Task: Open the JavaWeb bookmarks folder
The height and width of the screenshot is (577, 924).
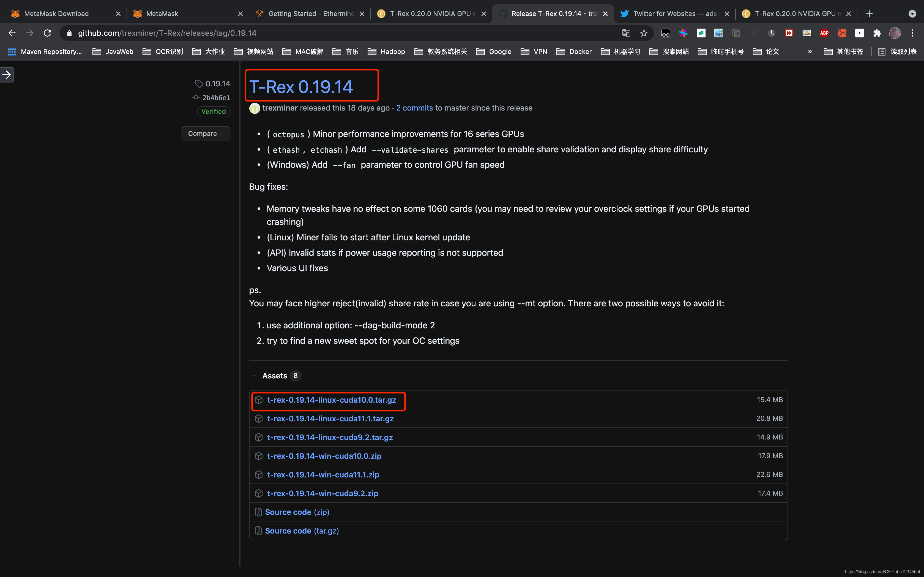Action: click(x=113, y=51)
